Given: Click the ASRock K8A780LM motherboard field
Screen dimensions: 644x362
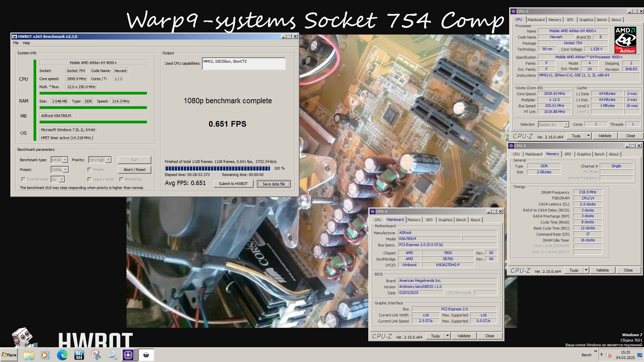Looking at the screenshot, I should [56, 116].
